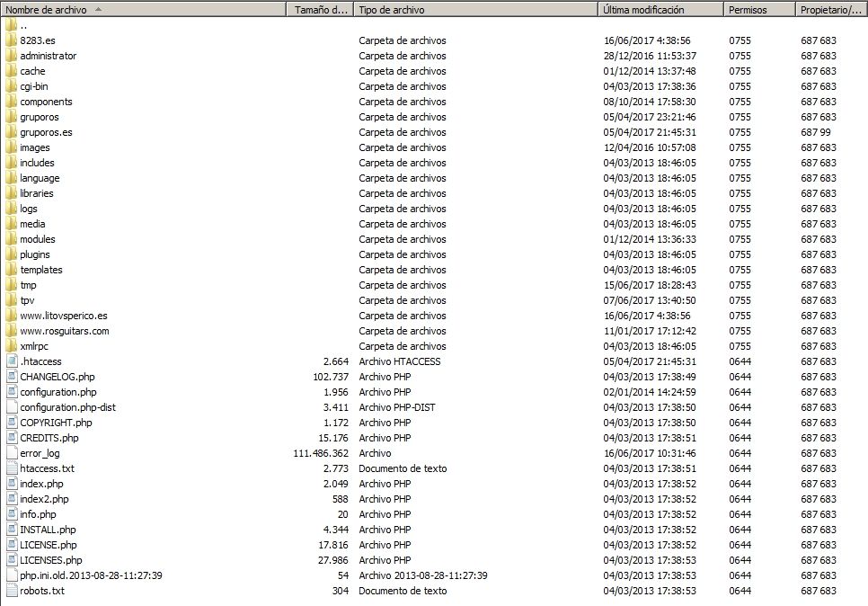Select the 'plugins' folder name

35,254
